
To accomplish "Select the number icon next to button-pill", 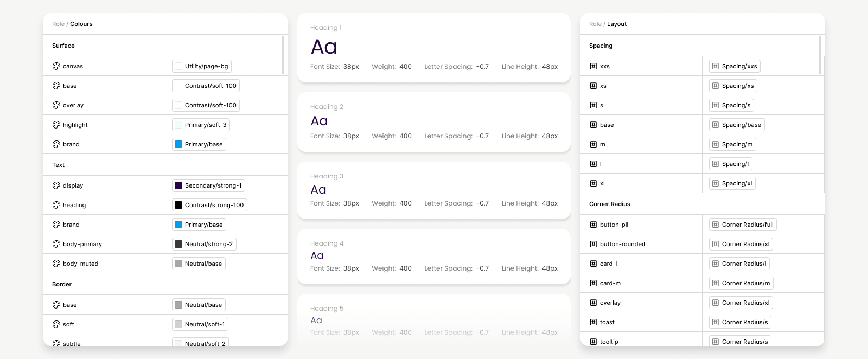I will [x=593, y=225].
